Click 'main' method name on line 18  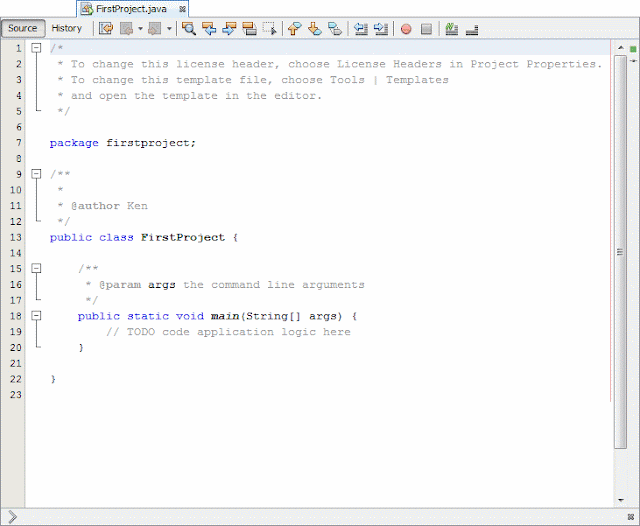pos(225,316)
